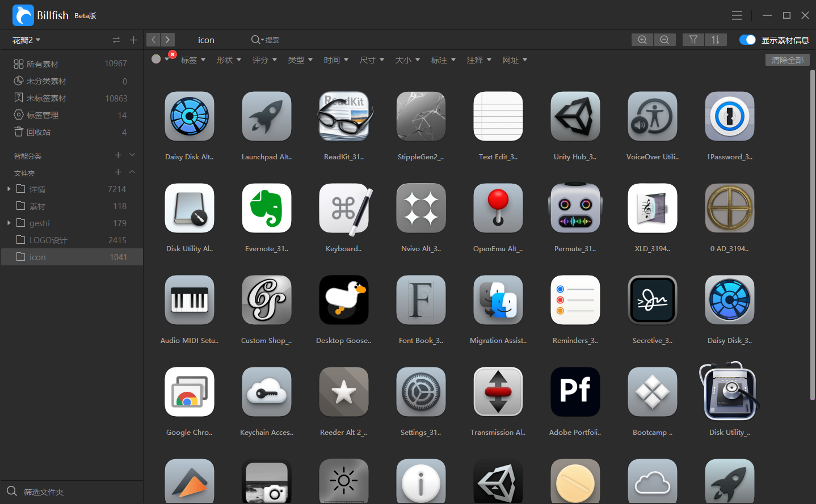
Task: Collapse the 文件夹 section chevron
Action: coord(132,172)
